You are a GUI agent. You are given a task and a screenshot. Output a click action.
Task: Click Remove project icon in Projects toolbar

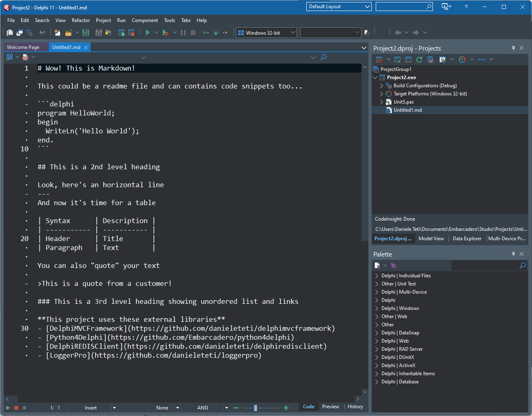408,60
